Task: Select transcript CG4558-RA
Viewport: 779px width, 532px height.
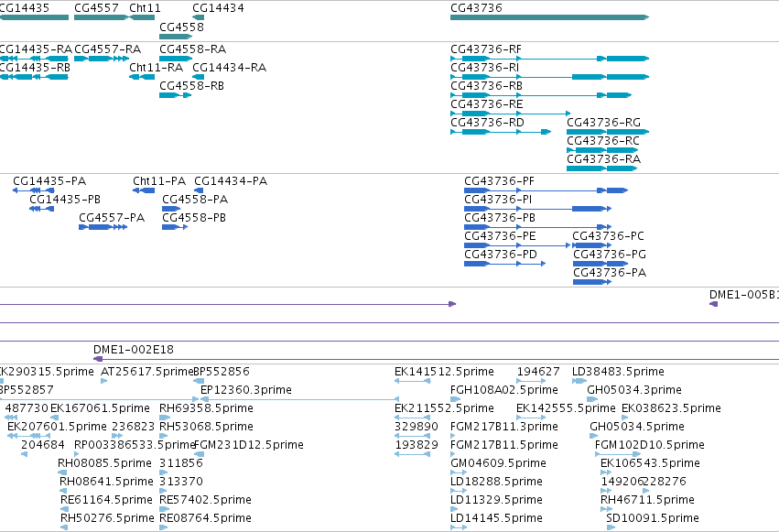Action: [176, 59]
